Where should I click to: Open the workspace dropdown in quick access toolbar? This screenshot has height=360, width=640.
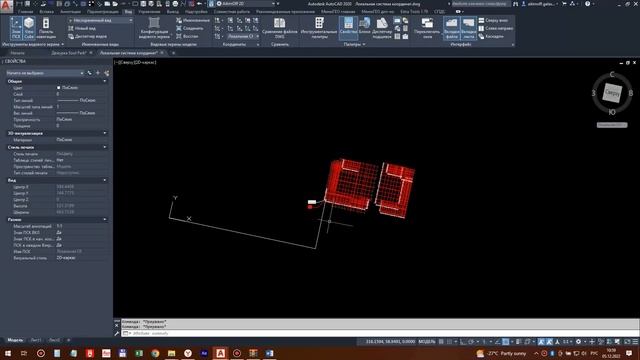(x=246, y=4)
